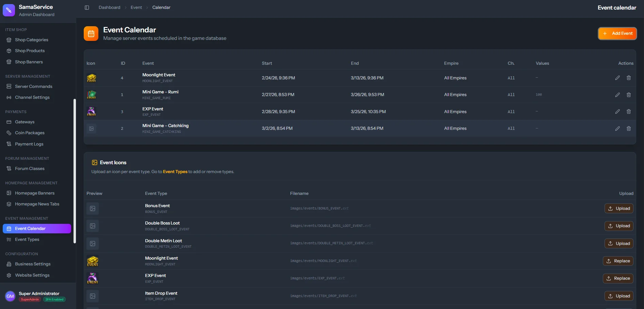644x309 pixels.
Task: Upload an icon for Item Drop Event
Action: [x=619, y=296]
